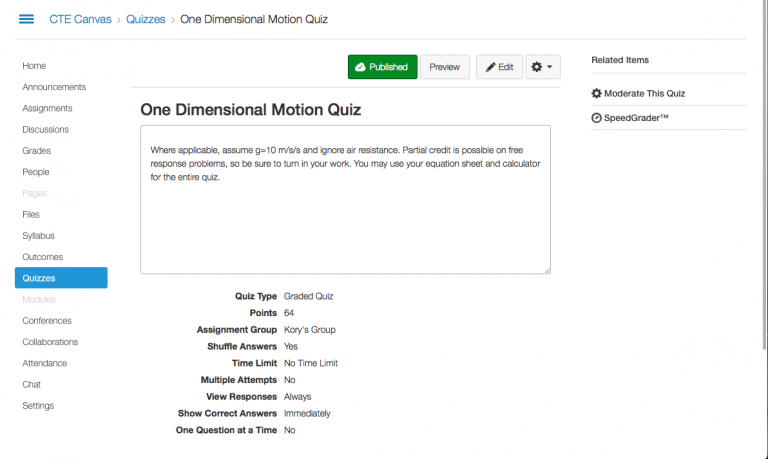This screenshot has height=459, width=768.
Task: Go to Discussions in sidebar
Action: point(45,129)
